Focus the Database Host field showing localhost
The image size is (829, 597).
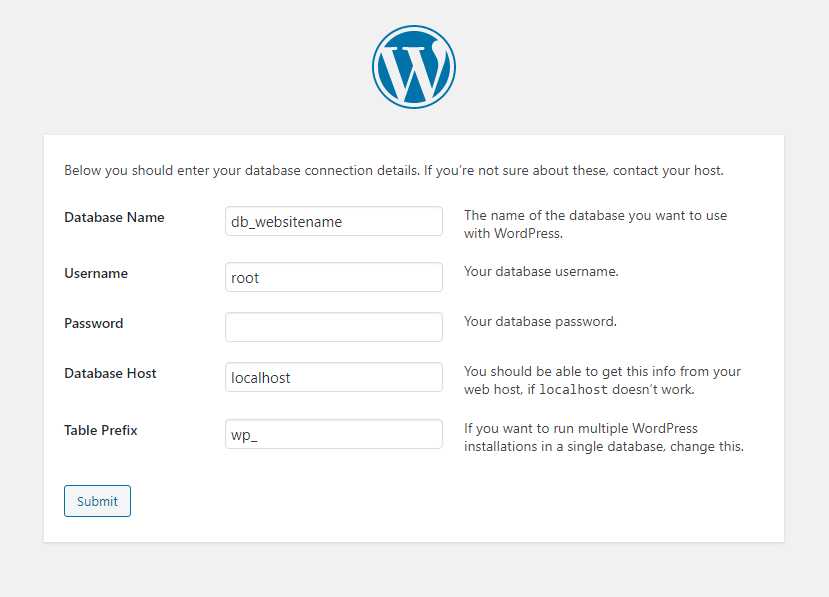coord(334,377)
